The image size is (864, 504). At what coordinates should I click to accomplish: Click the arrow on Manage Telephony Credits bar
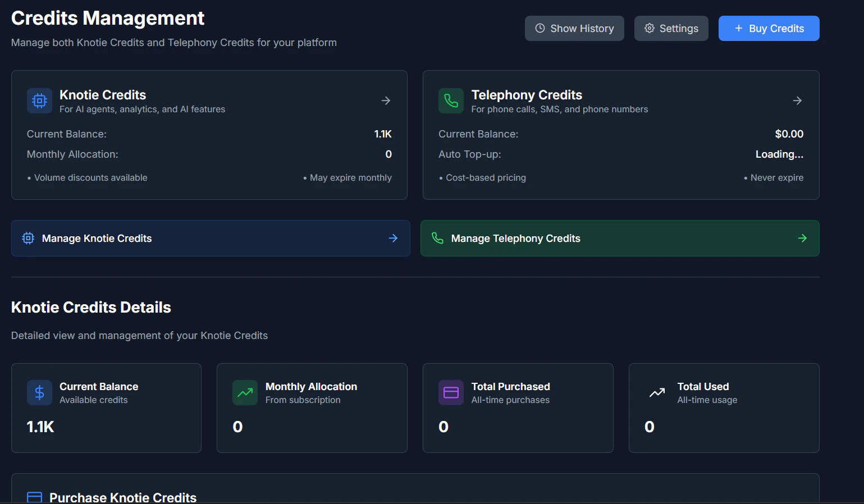coord(802,238)
